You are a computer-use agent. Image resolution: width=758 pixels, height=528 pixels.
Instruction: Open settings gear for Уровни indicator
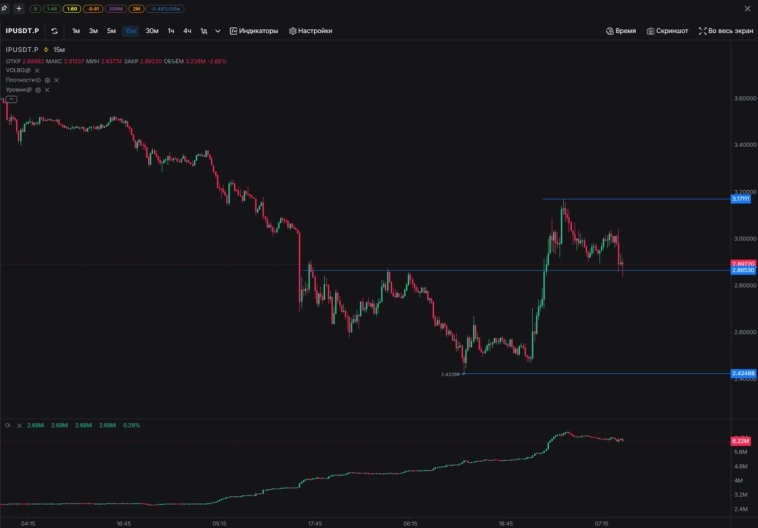pyautogui.click(x=38, y=90)
